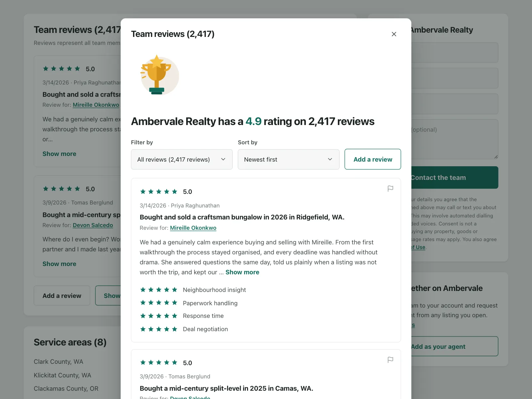The image size is (532, 399).
Task: Click the Deal negotiation star rating
Action: [159, 329]
